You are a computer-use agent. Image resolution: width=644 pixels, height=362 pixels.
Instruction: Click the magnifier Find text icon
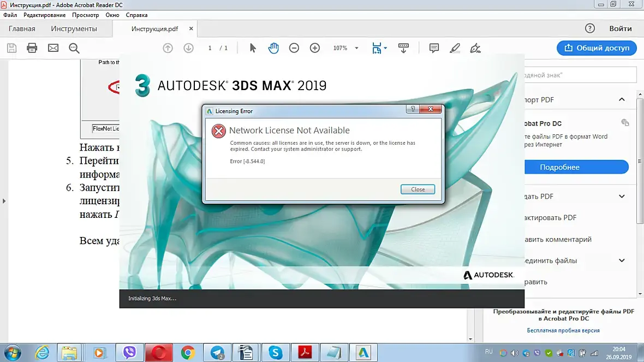[74, 48]
